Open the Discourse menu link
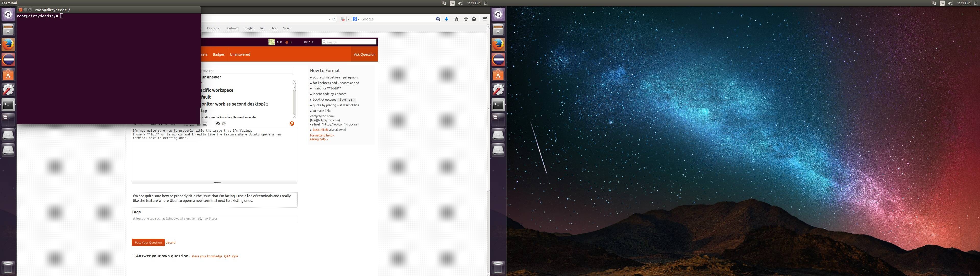This screenshot has height=276, width=980. click(214, 28)
